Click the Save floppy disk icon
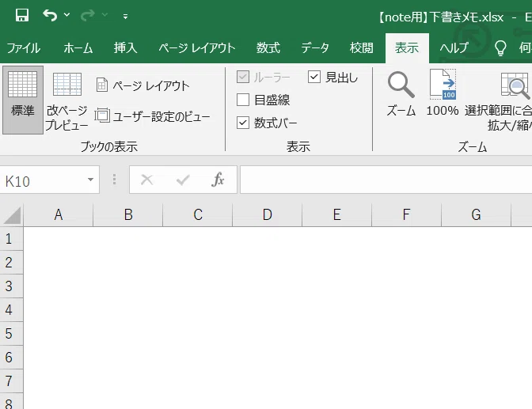The width and height of the screenshot is (532, 409). click(22, 15)
